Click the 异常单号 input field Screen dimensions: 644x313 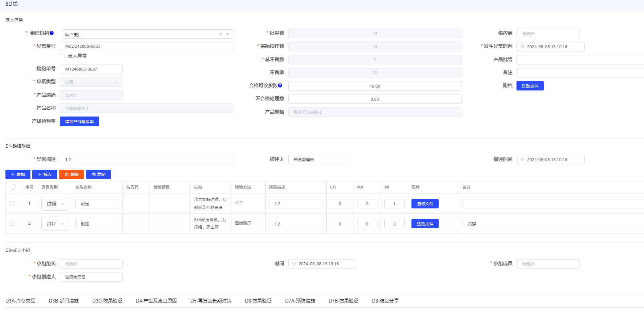coord(146,46)
